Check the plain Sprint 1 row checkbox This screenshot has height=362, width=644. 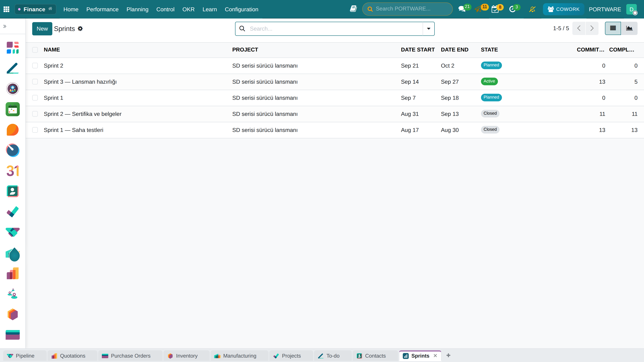pos(35,98)
